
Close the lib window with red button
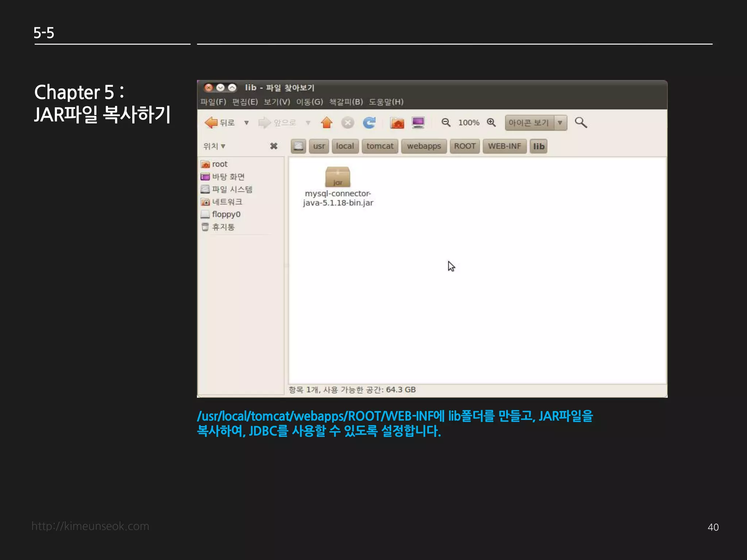tap(209, 87)
